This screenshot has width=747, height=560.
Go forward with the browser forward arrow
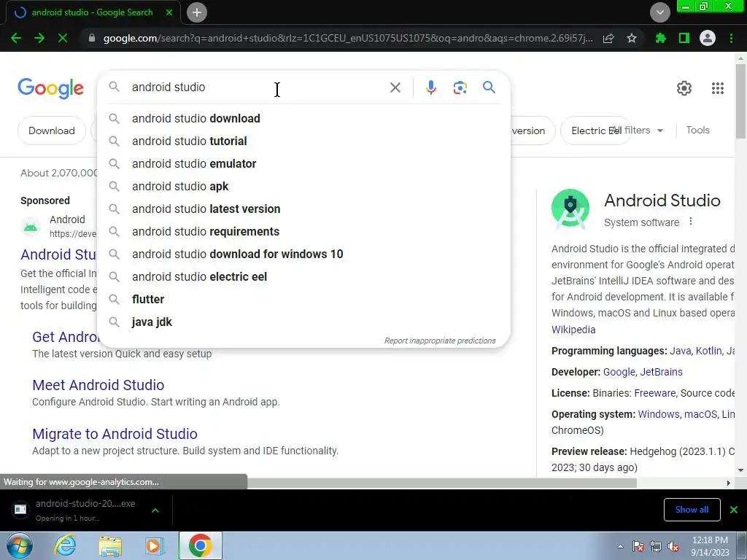click(39, 38)
